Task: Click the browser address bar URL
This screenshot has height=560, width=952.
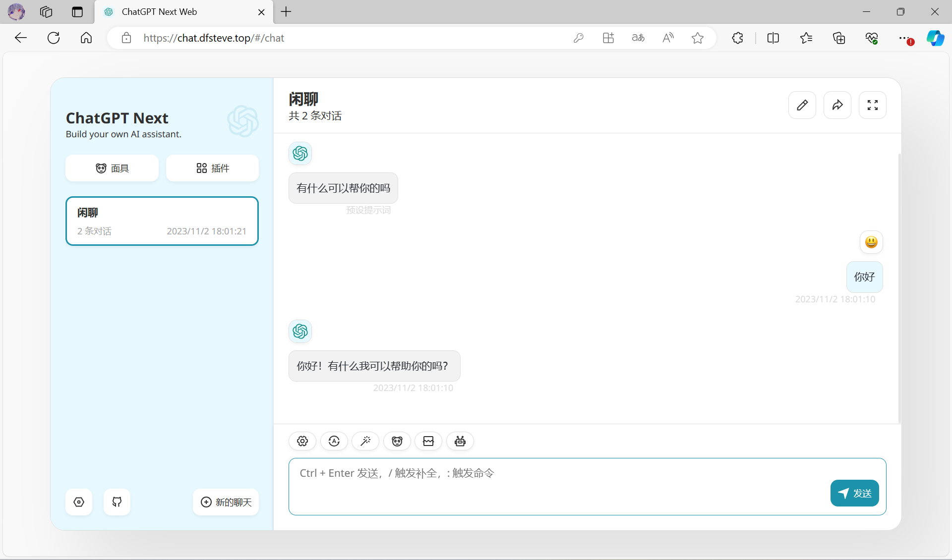Action: [214, 38]
